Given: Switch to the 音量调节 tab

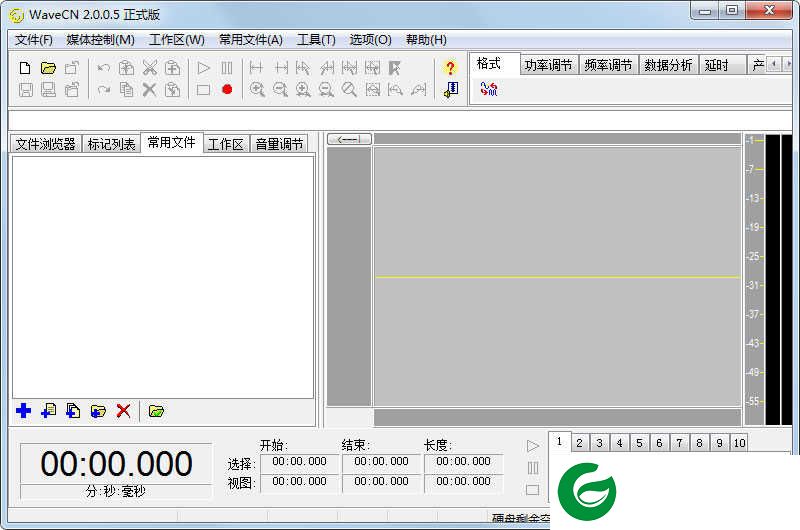Looking at the screenshot, I should (279, 144).
